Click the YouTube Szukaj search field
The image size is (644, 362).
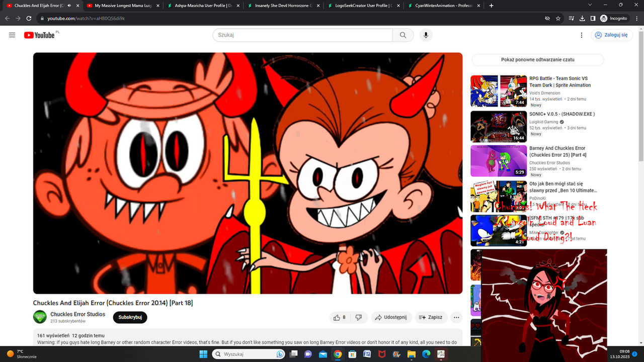pos(302,35)
